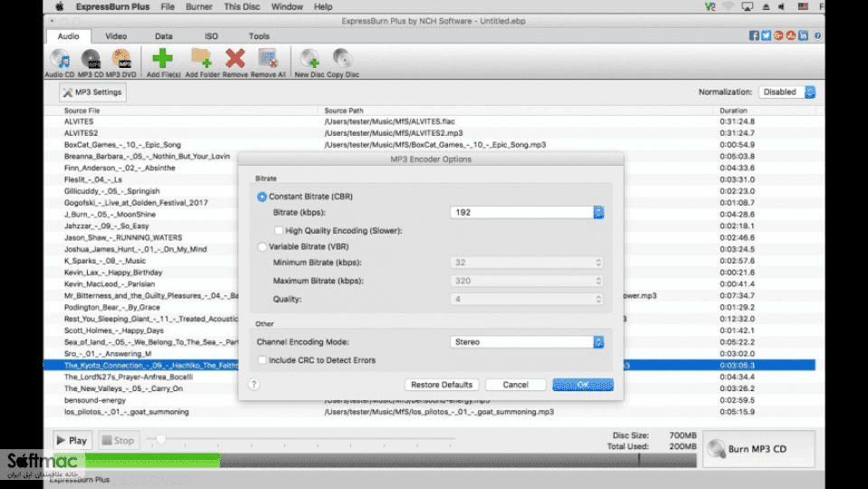Click the Remove All icon
Image resolution: width=868 pixels, height=489 pixels.
coord(268,62)
